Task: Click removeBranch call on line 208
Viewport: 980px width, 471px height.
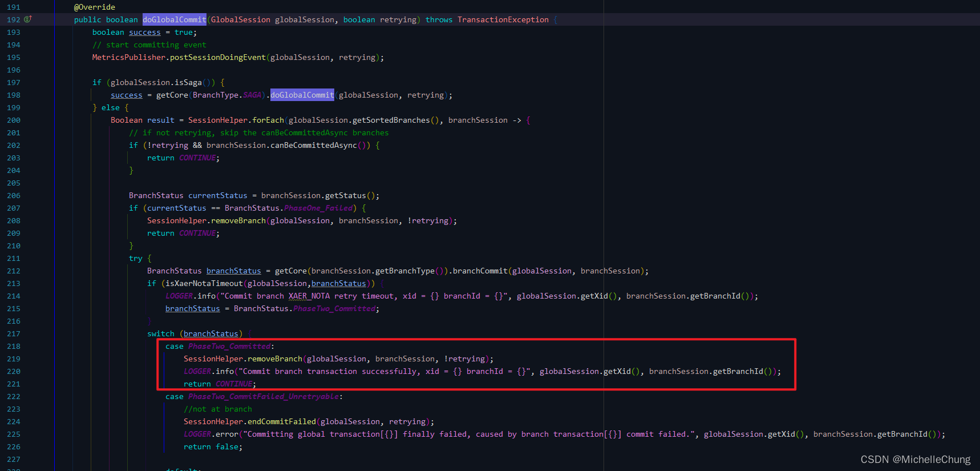Action: pyautogui.click(x=238, y=220)
